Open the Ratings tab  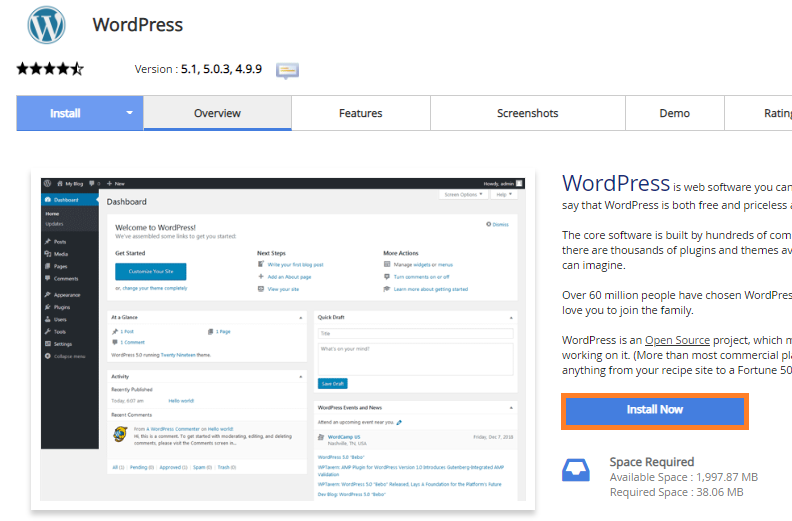[x=758, y=113]
